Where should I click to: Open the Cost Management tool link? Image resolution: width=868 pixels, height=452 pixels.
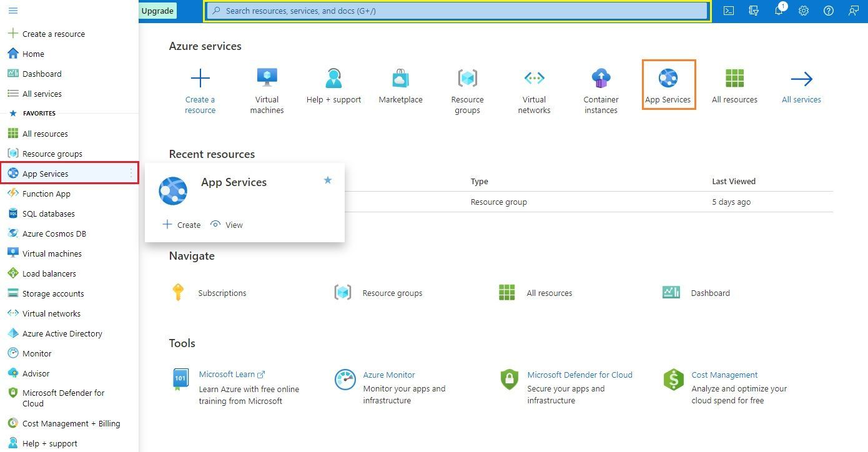tap(724, 375)
